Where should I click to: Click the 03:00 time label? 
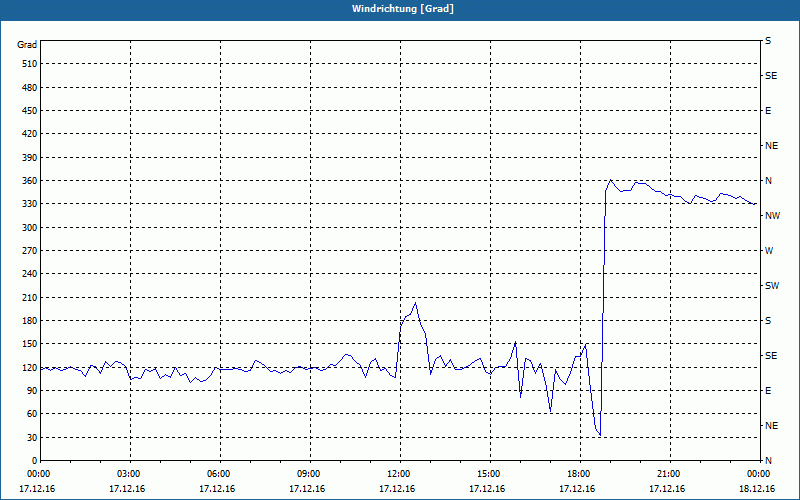coord(131,474)
